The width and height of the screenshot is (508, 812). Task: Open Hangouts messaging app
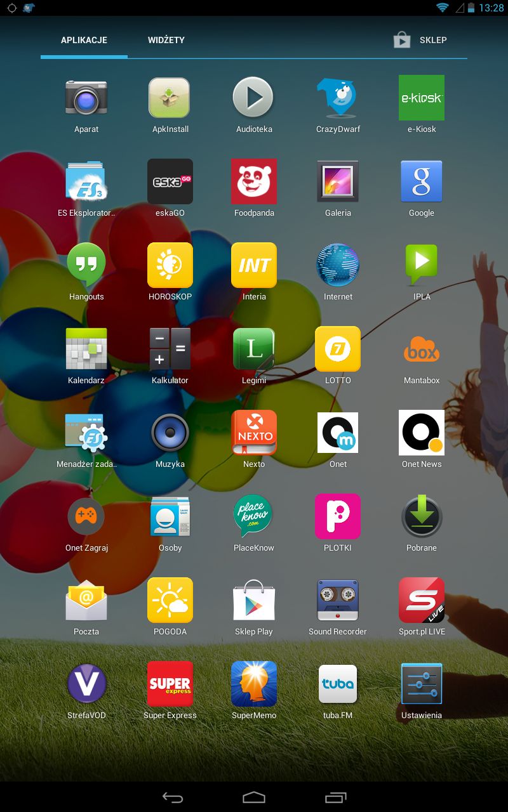(x=86, y=265)
